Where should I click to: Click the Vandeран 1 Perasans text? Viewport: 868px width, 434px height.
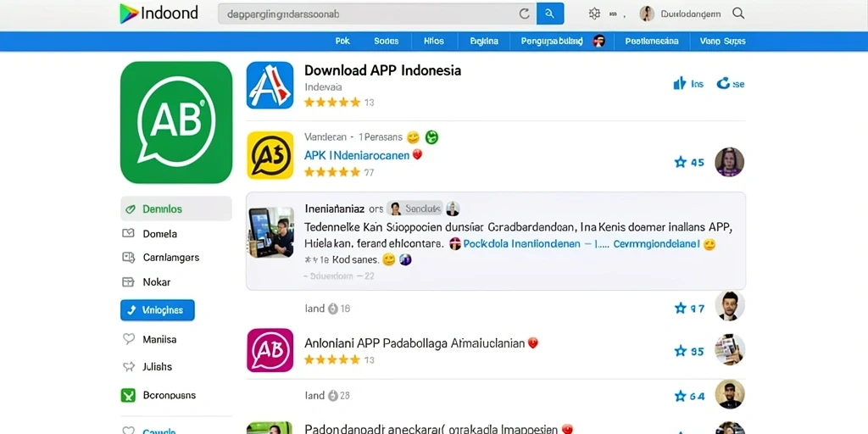point(352,136)
